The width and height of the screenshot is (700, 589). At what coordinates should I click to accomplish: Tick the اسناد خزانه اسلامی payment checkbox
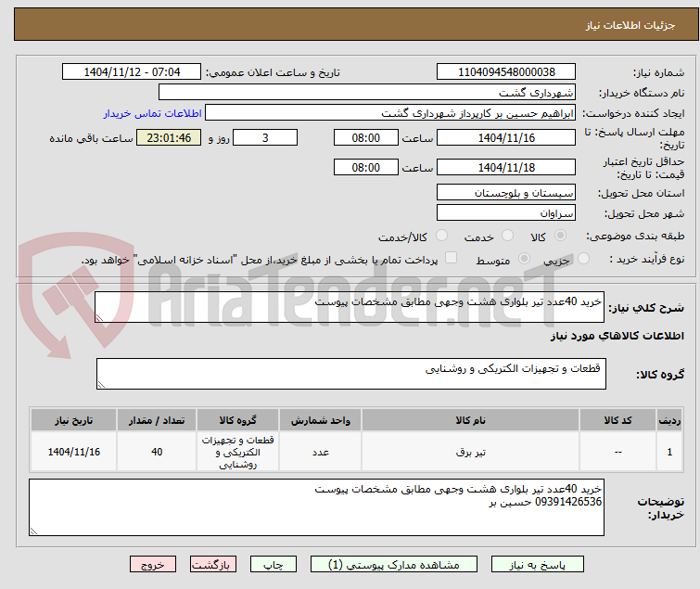451,258
